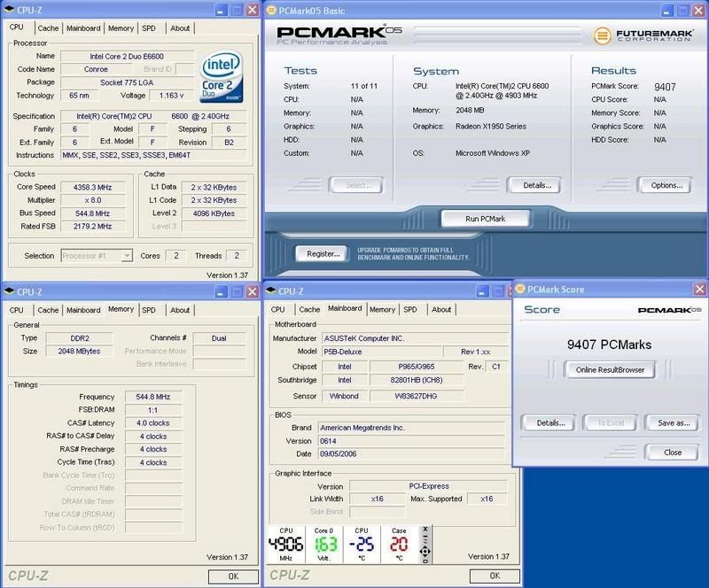
Task: Click the CPU temperature -25 gauge
Action: 362,544
